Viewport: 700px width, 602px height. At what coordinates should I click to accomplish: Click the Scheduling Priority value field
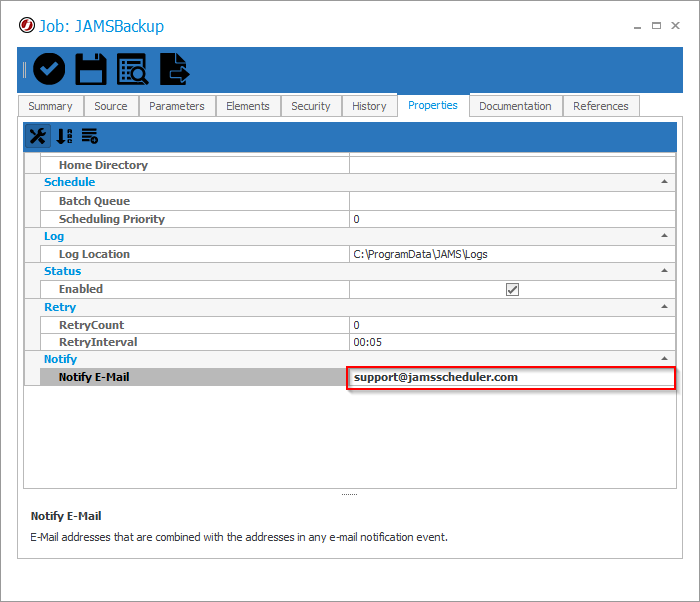click(512, 219)
